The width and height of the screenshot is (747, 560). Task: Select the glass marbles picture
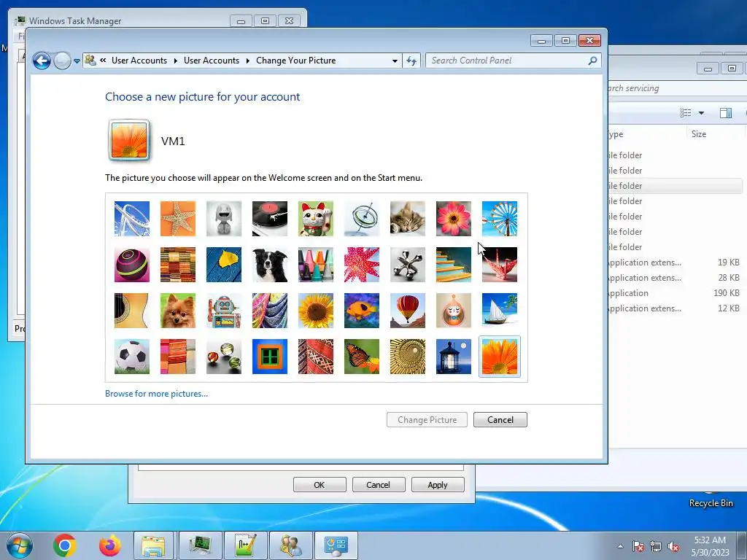tap(224, 357)
